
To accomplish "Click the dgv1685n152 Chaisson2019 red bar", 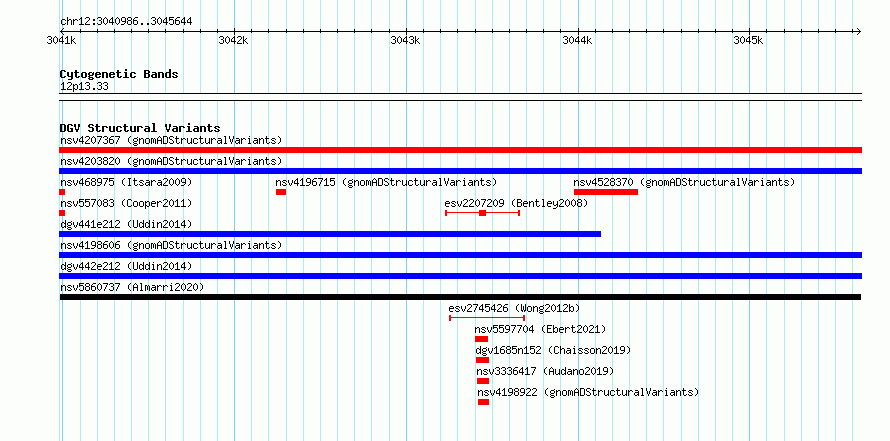I will [x=482, y=360].
